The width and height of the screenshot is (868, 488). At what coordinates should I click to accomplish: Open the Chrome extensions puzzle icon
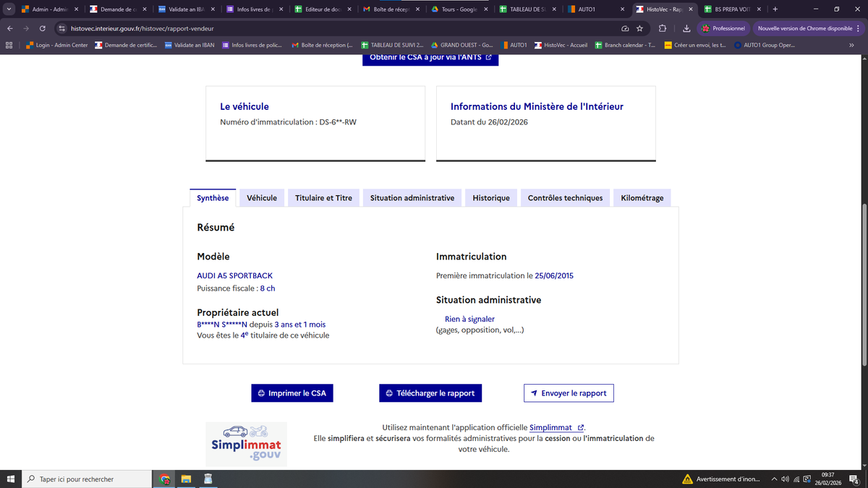[663, 28]
